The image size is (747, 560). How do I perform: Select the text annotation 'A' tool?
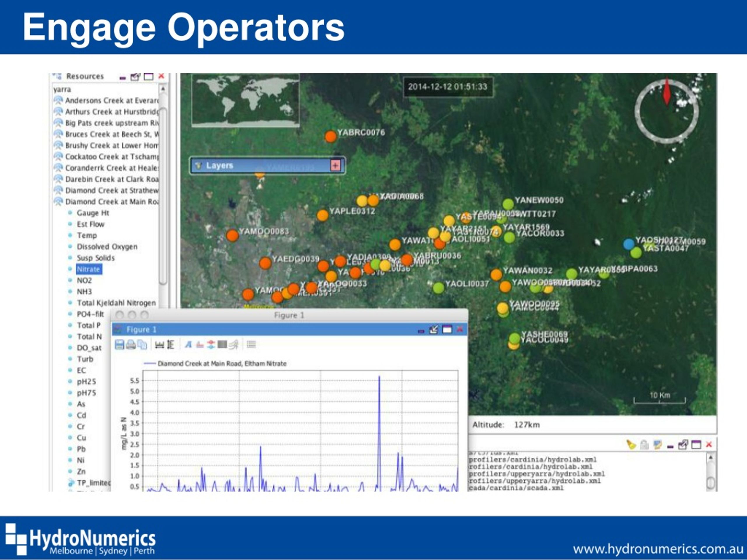[189, 344]
